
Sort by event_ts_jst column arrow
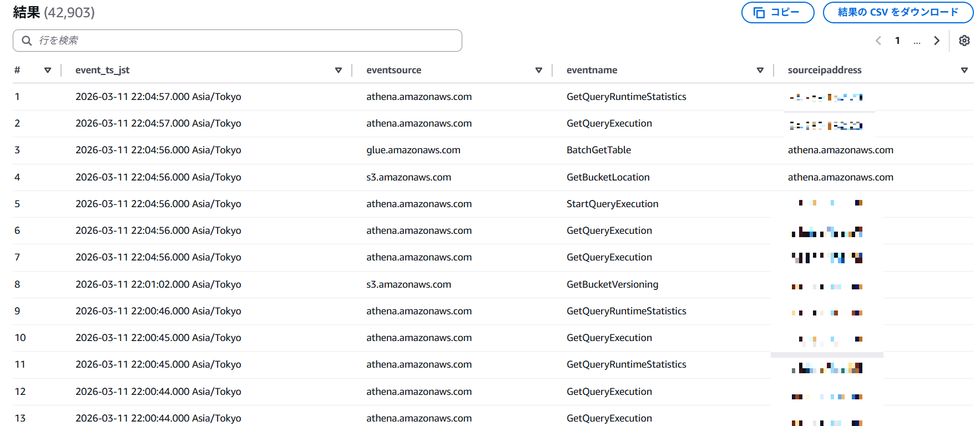tap(339, 70)
